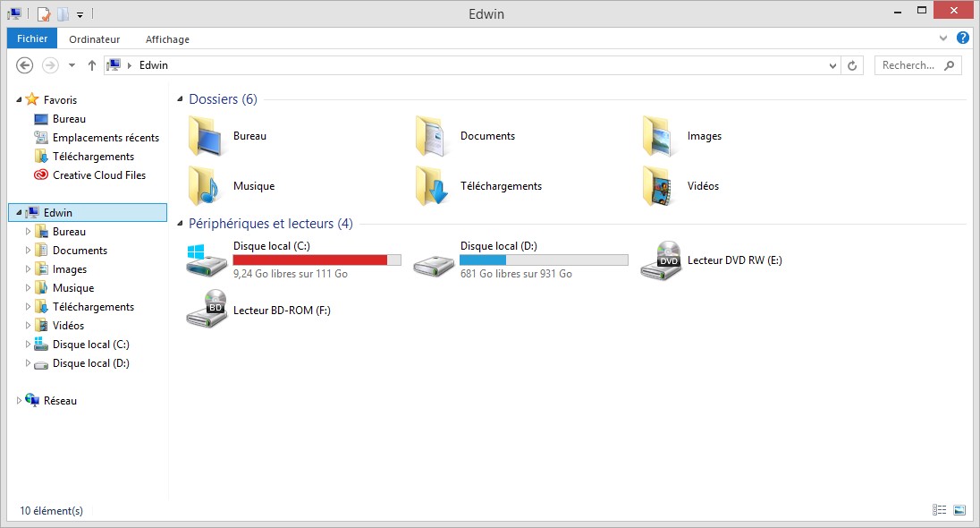
Task: Collapse the Favoris tree node
Action: 19,99
